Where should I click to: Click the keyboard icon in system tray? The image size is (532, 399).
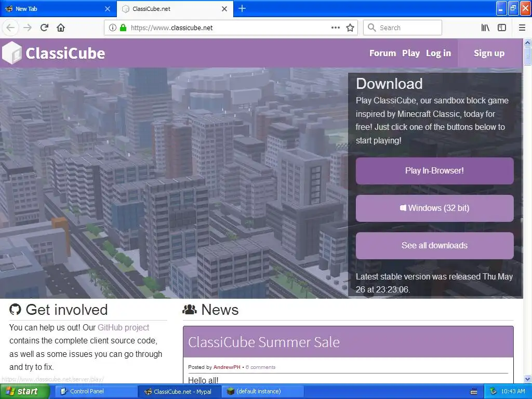tap(474, 392)
